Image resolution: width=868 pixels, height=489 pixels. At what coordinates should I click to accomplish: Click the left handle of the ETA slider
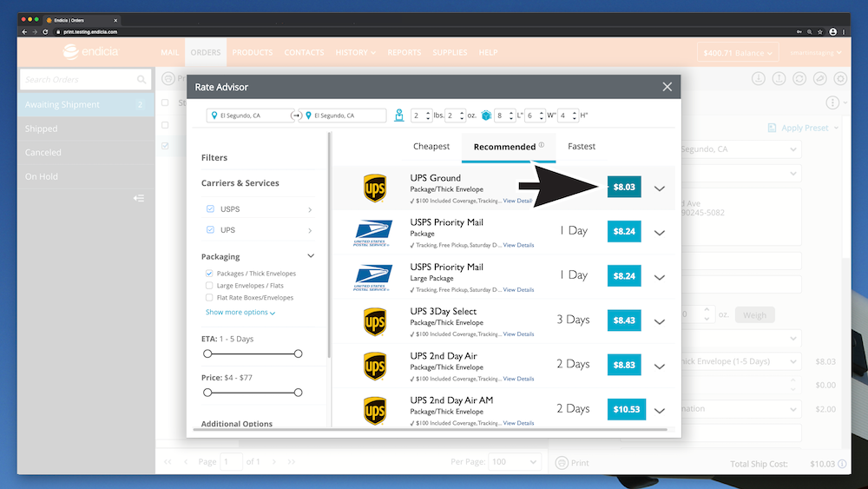(x=207, y=354)
